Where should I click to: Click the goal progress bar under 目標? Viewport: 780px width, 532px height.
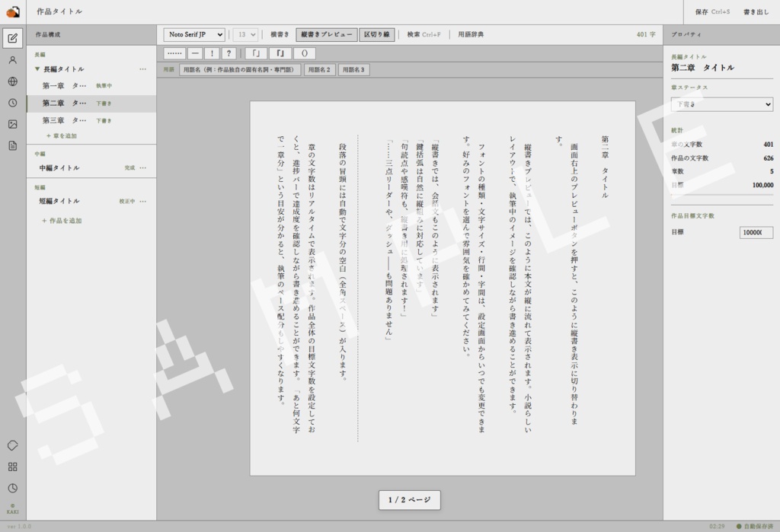(722, 194)
